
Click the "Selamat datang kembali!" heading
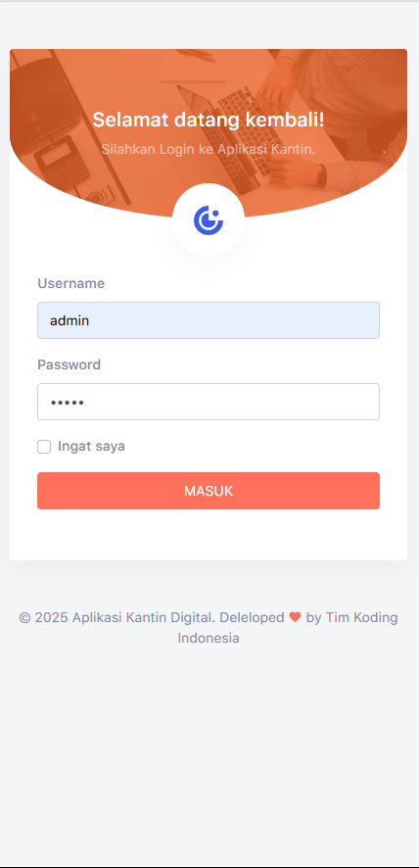coord(209,120)
